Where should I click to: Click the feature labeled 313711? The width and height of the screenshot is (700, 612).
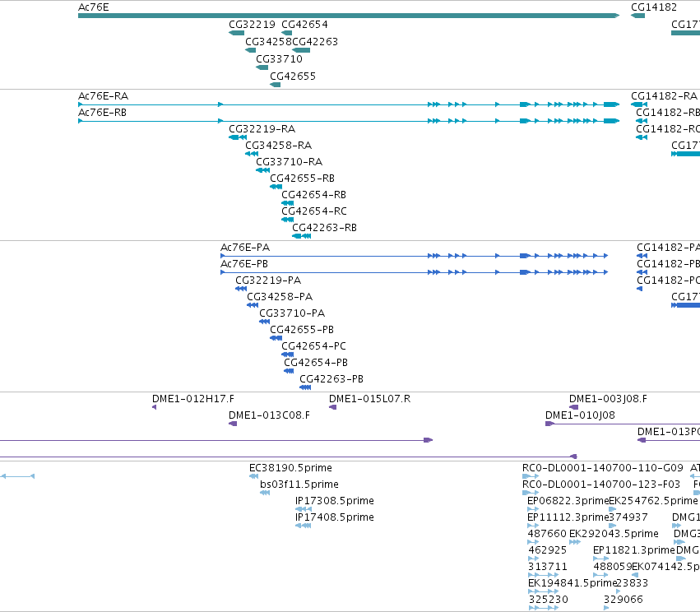click(x=543, y=576)
